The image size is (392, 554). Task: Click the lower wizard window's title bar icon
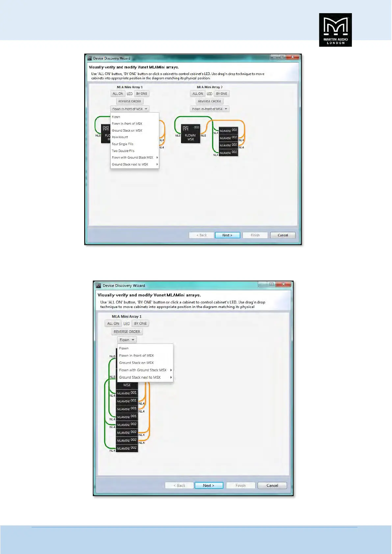(x=98, y=286)
